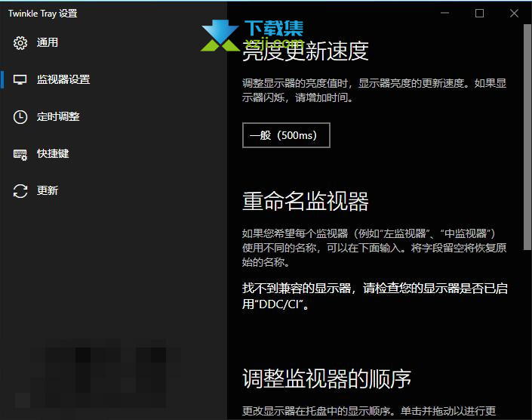
Task: Click the DDC/CI warning message text
Action: tap(374, 296)
